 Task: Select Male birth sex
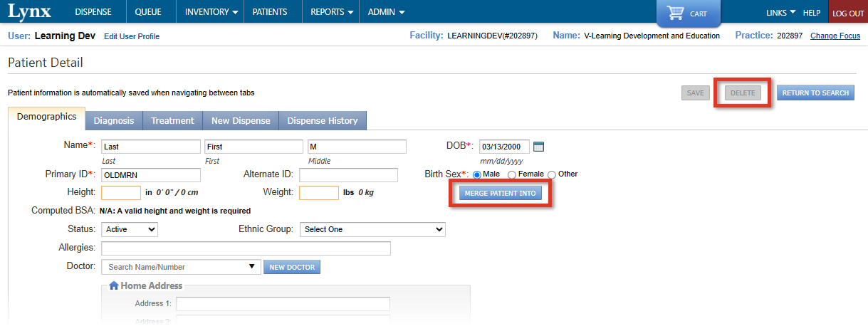click(x=477, y=174)
